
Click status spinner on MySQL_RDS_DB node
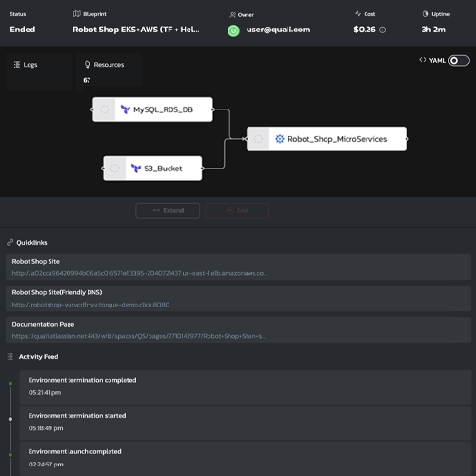click(x=104, y=109)
